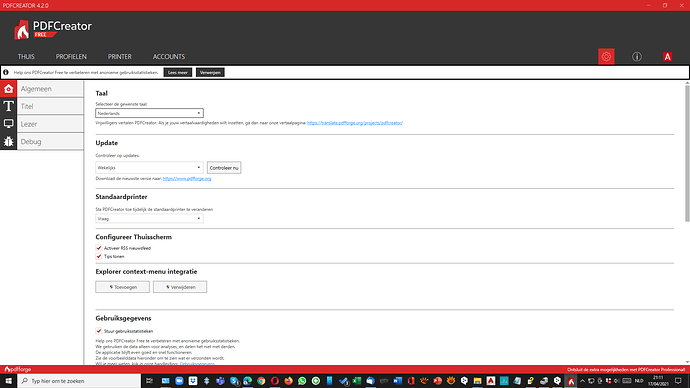
Task: Open Task View in taskbar
Action: tap(149, 381)
